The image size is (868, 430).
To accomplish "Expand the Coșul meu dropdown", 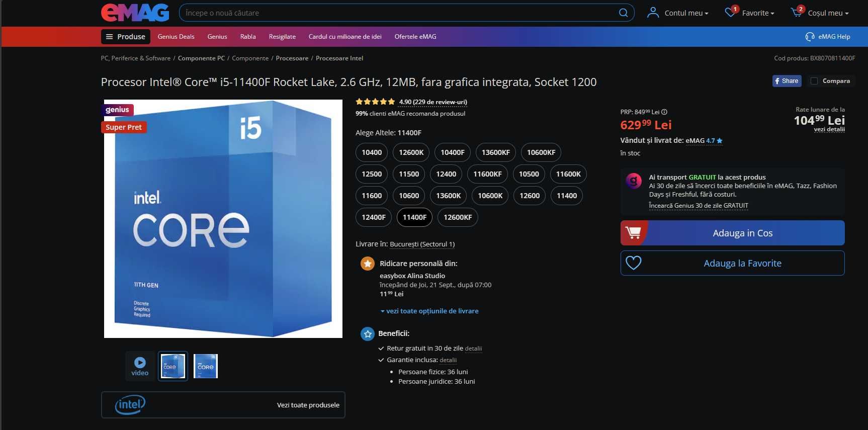I will click(828, 13).
